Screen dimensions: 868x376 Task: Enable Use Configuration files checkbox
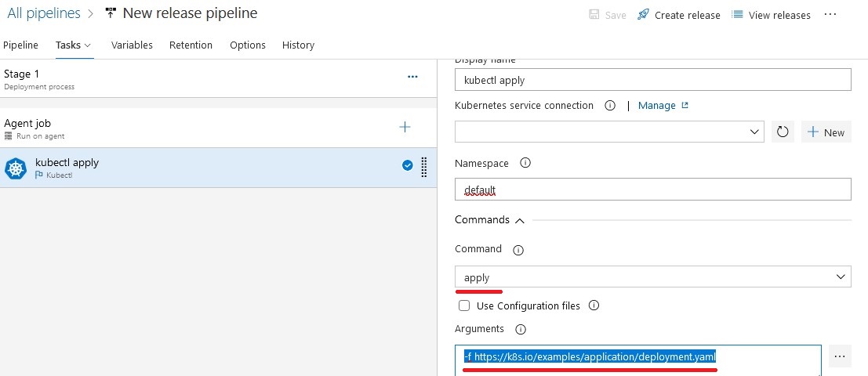coord(464,305)
